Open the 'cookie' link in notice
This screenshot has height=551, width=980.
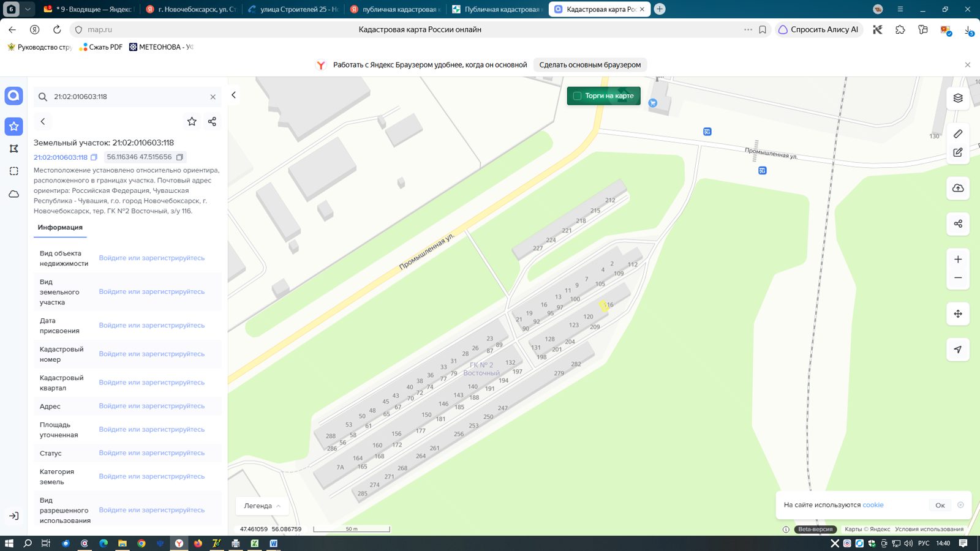tap(873, 505)
